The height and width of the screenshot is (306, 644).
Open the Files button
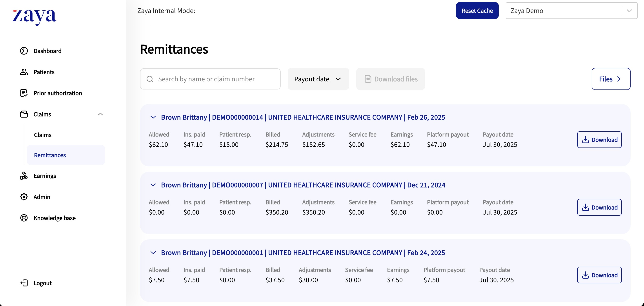tap(611, 79)
